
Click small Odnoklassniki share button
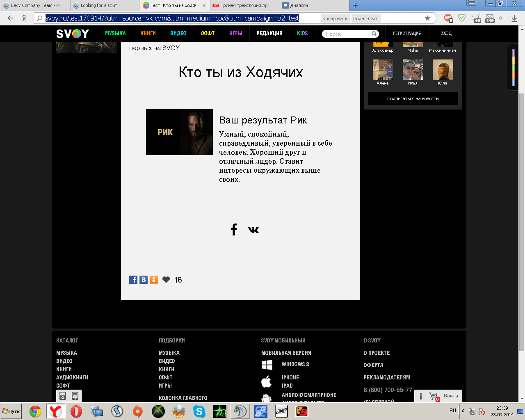pyautogui.click(x=154, y=280)
